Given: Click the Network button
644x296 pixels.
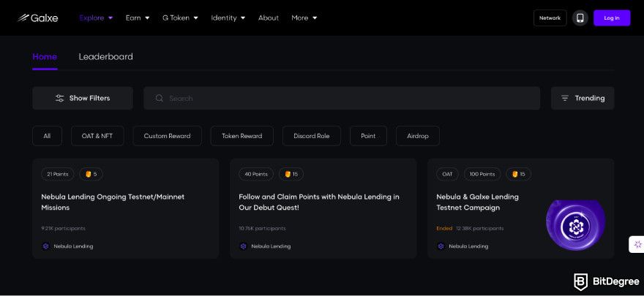Looking at the screenshot, I should pyautogui.click(x=550, y=18).
